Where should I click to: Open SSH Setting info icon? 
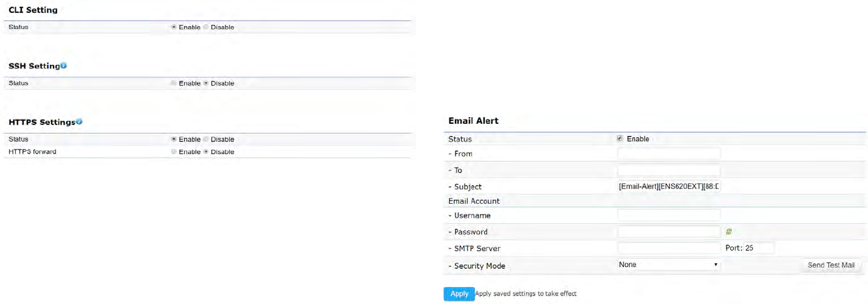tap(64, 66)
